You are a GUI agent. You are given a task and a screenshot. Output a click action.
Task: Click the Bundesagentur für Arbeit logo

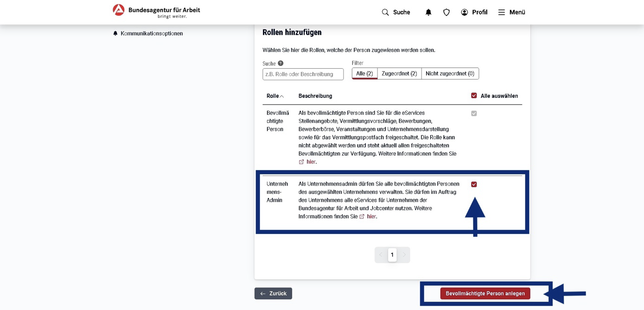156,11
